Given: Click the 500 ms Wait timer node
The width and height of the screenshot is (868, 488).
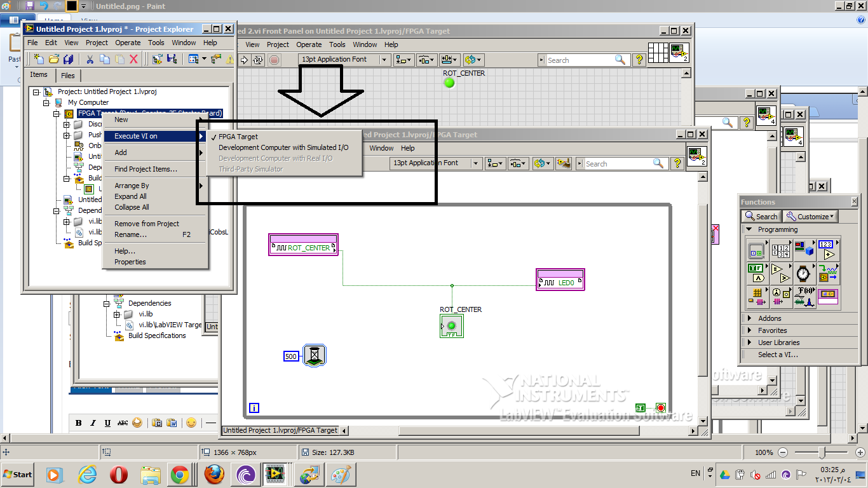Looking at the screenshot, I should [x=313, y=356].
